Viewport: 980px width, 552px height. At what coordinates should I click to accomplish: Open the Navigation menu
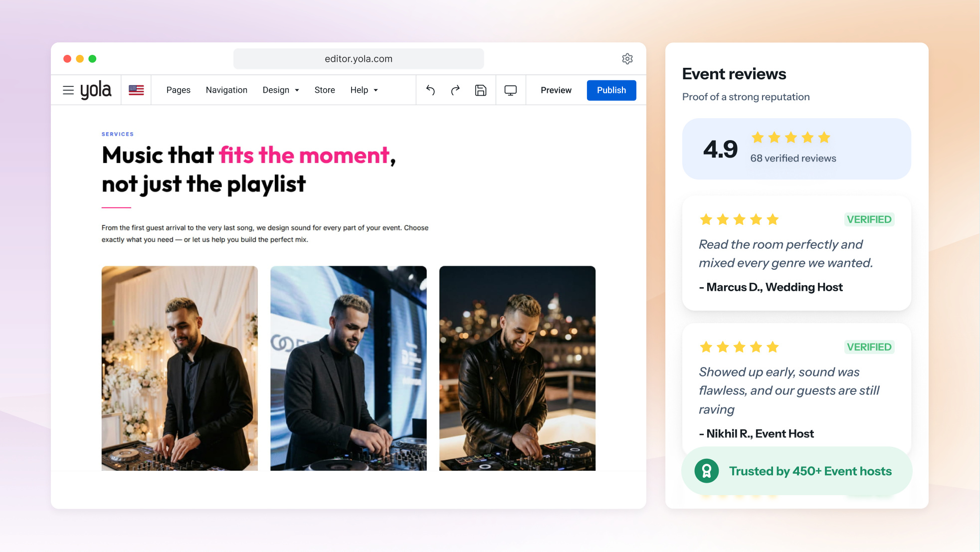point(226,90)
